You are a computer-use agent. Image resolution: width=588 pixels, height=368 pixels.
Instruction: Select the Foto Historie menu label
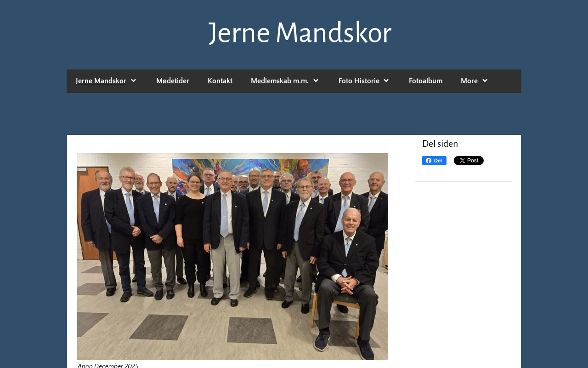tap(359, 81)
